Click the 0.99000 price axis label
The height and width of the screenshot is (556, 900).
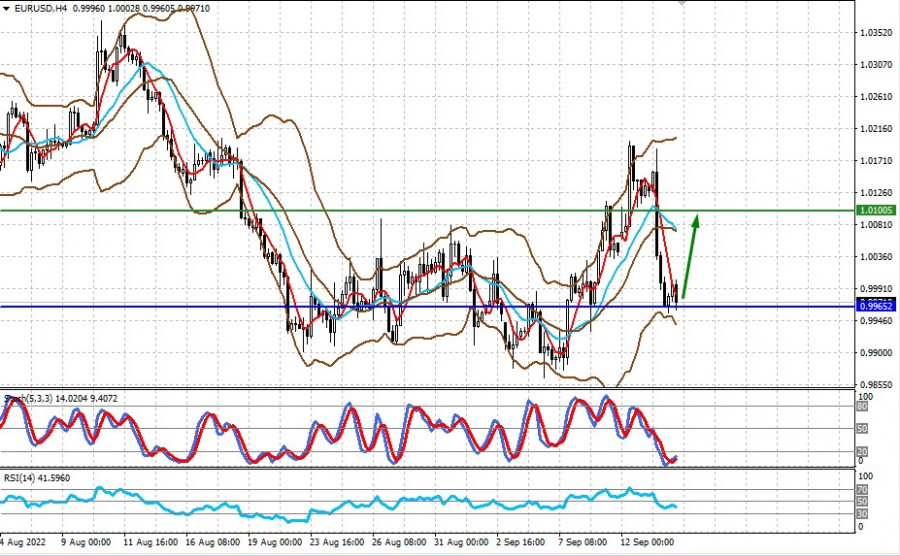(876, 353)
